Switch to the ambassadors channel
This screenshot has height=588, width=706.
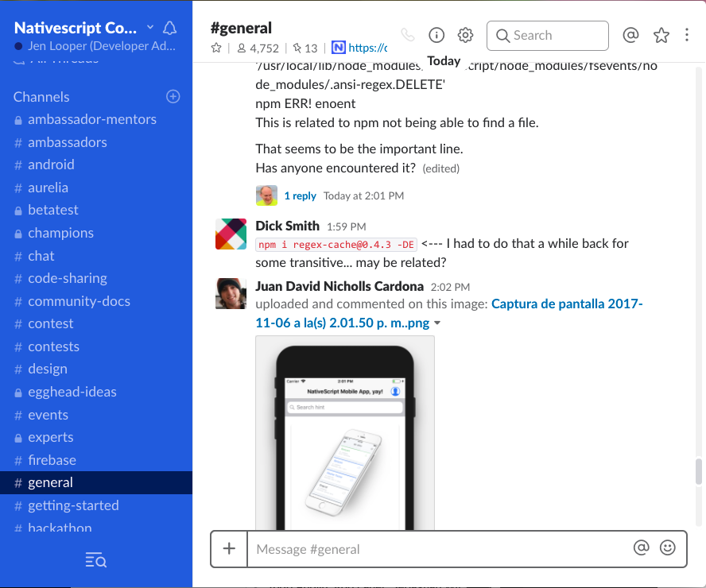point(96,142)
